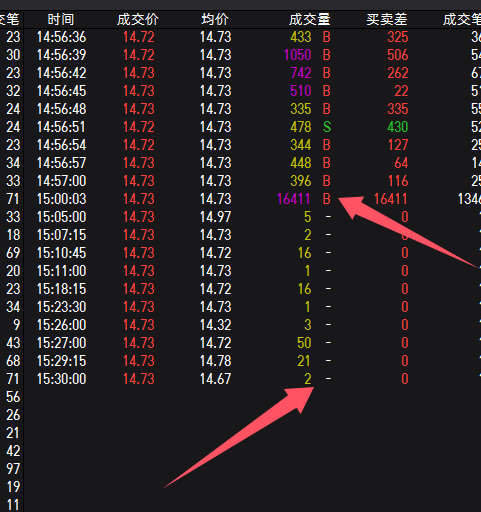Select the 15:05:00 after-hours row
481x512 pixels.
tap(240, 217)
